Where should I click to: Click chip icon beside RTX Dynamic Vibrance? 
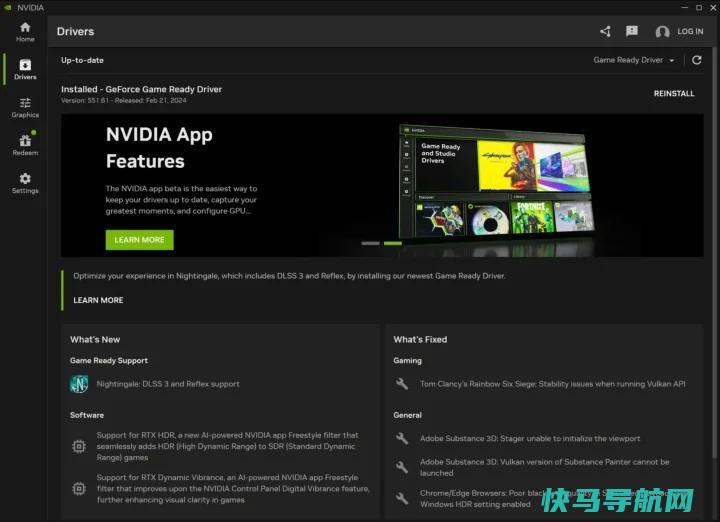point(79,488)
